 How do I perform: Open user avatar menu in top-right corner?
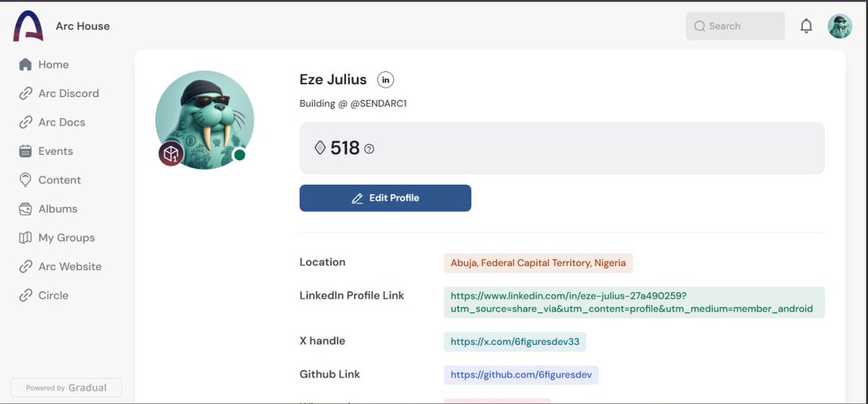tap(840, 26)
